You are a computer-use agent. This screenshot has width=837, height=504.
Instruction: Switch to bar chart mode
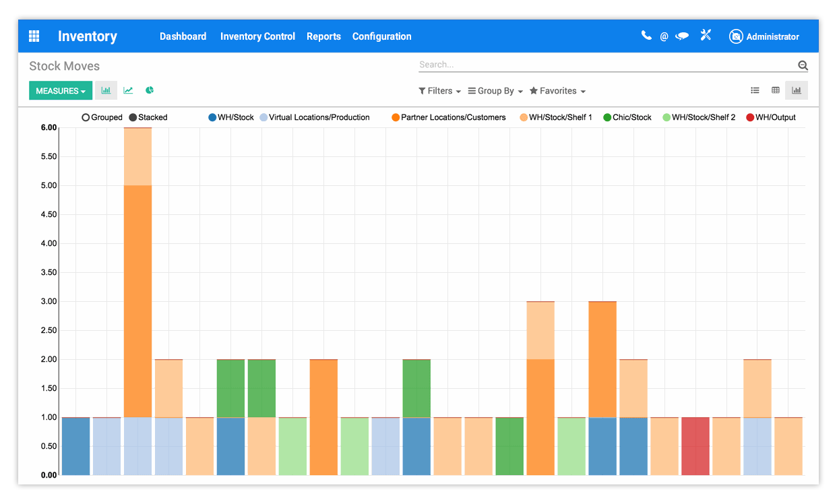[x=106, y=90]
